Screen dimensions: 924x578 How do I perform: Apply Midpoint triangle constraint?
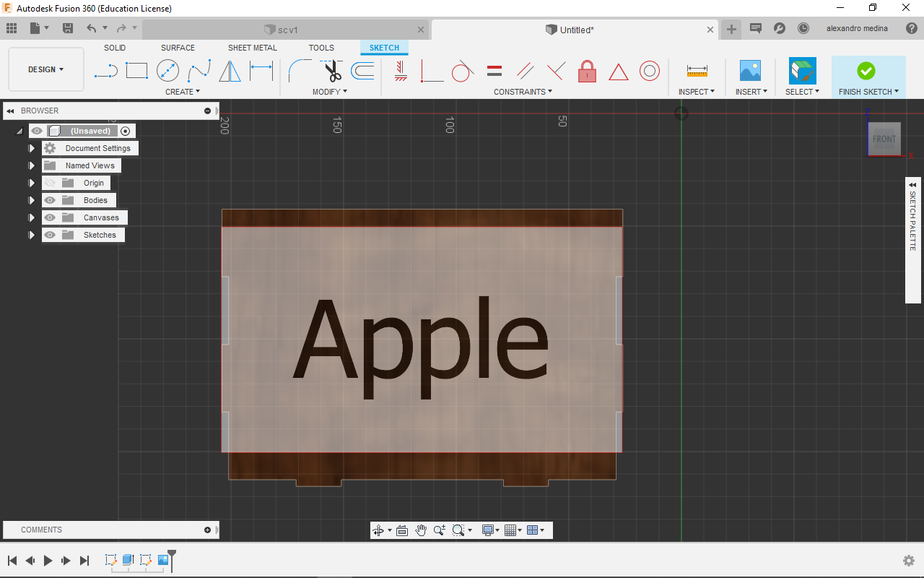coord(619,72)
